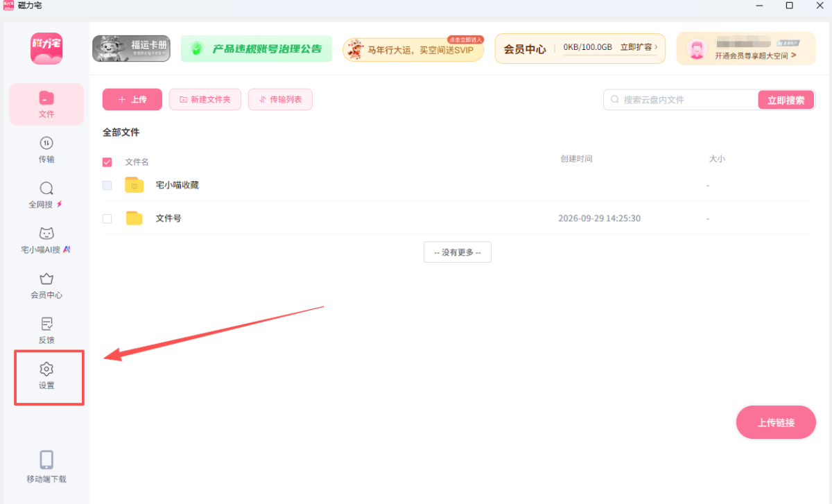Click 立即搜索 button
The image size is (832, 504).
(x=786, y=100)
